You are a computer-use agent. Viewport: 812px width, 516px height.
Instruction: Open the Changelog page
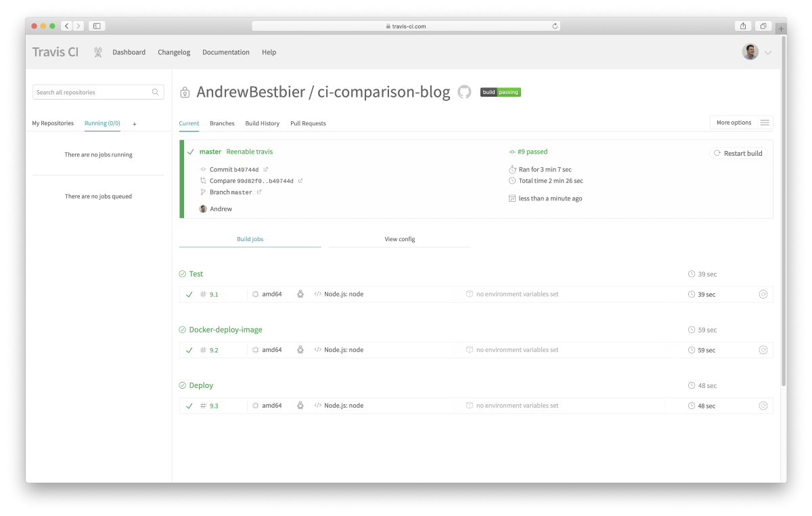174,52
